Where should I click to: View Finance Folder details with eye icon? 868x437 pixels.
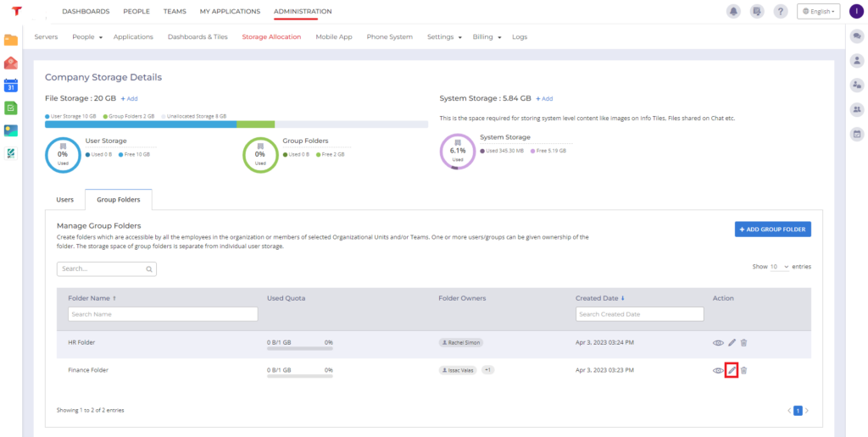tap(718, 370)
